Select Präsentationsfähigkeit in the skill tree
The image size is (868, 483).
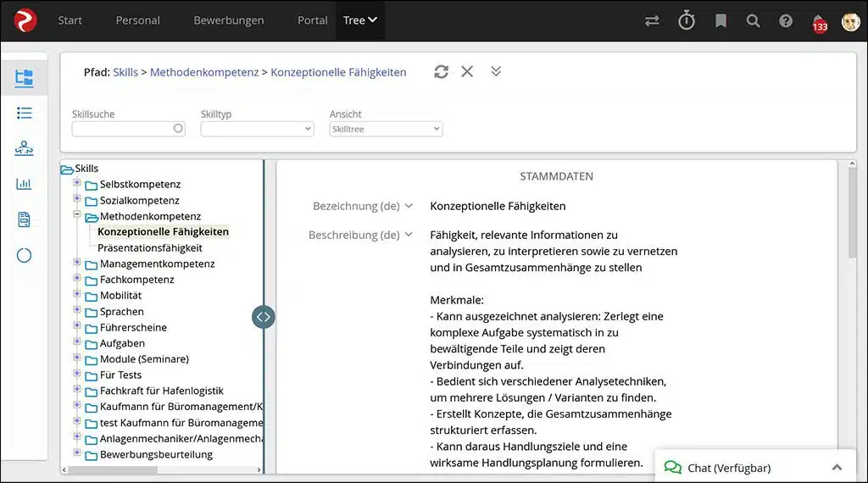(150, 248)
